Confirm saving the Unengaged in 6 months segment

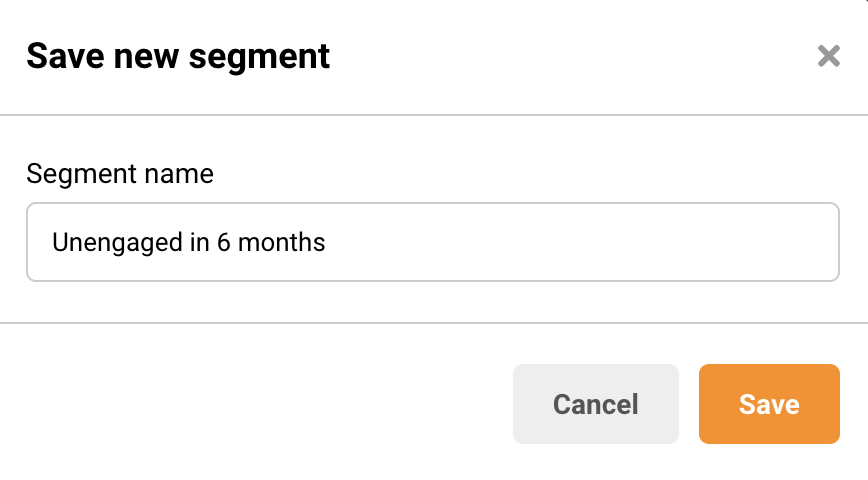pyautogui.click(x=768, y=404)
